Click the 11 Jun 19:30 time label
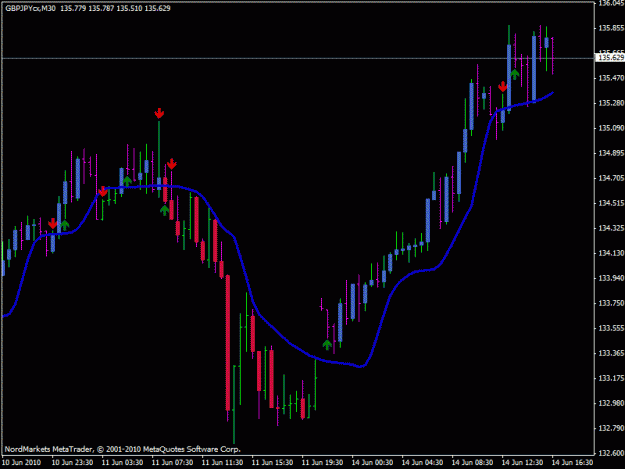Image resolution: width=625 pixels, height=469 pixels. tap(322, 462)
